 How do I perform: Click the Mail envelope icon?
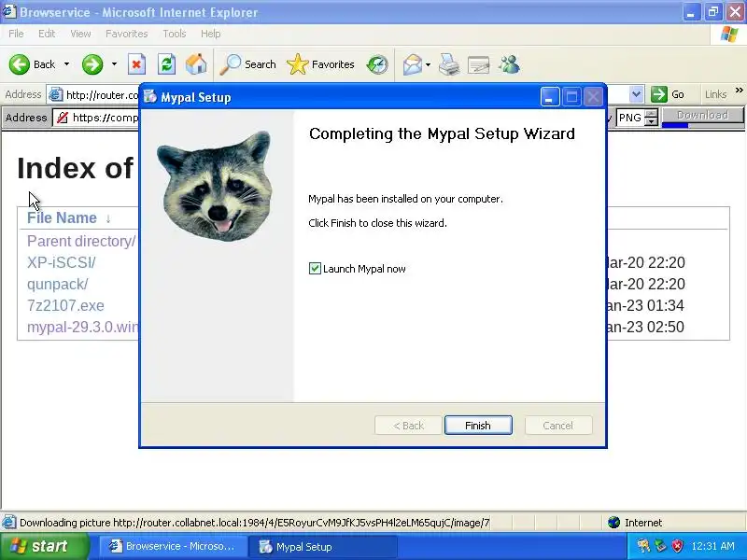[412, 64]
